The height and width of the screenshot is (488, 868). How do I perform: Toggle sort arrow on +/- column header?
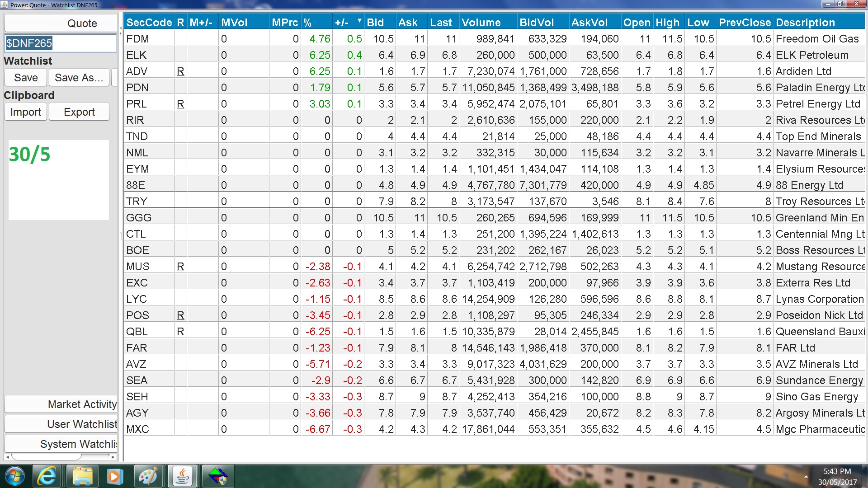(x=359, y=21)
